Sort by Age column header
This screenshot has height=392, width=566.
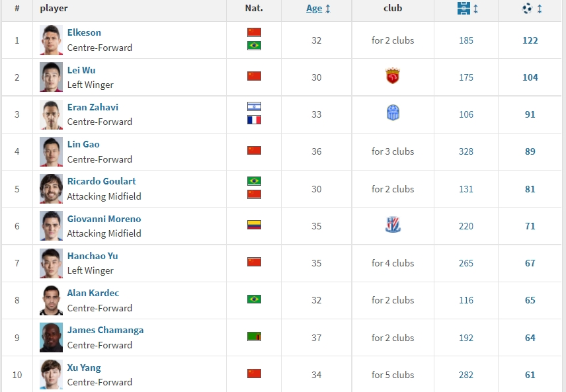tap(314, 9)
